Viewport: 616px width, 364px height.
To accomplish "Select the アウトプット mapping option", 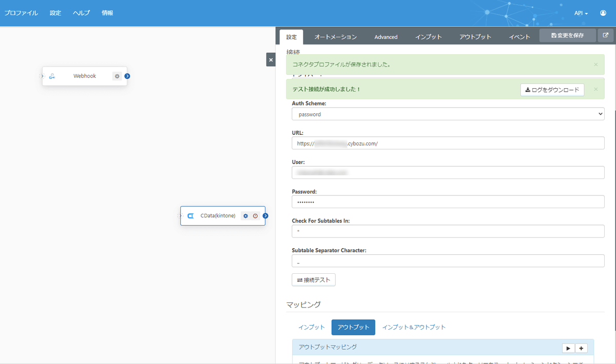I will 353,327.
